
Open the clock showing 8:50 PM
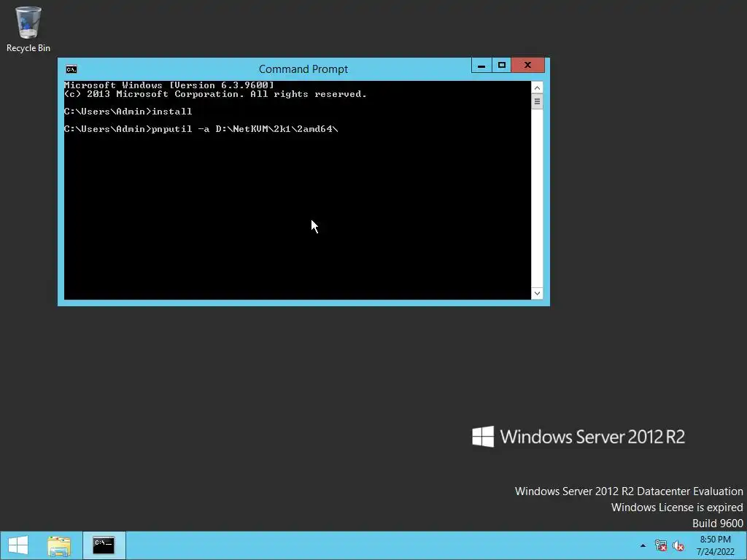[x=716, y=545]
